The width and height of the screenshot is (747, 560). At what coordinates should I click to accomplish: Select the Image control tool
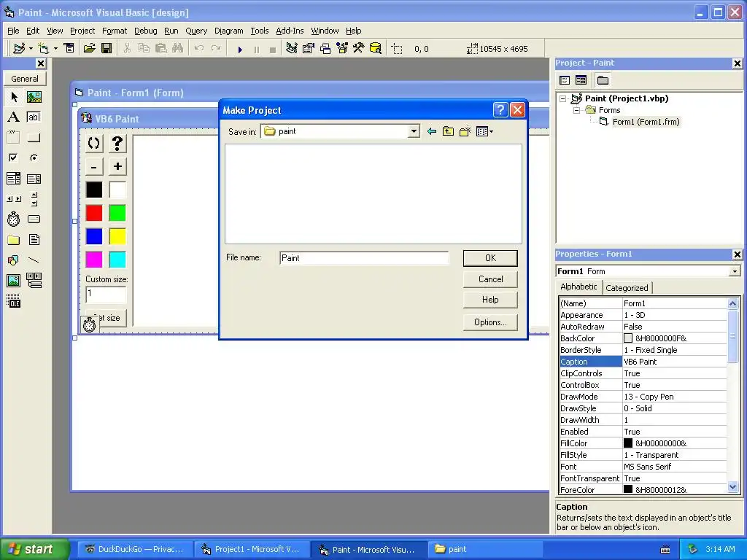click(x=14, y=281)
